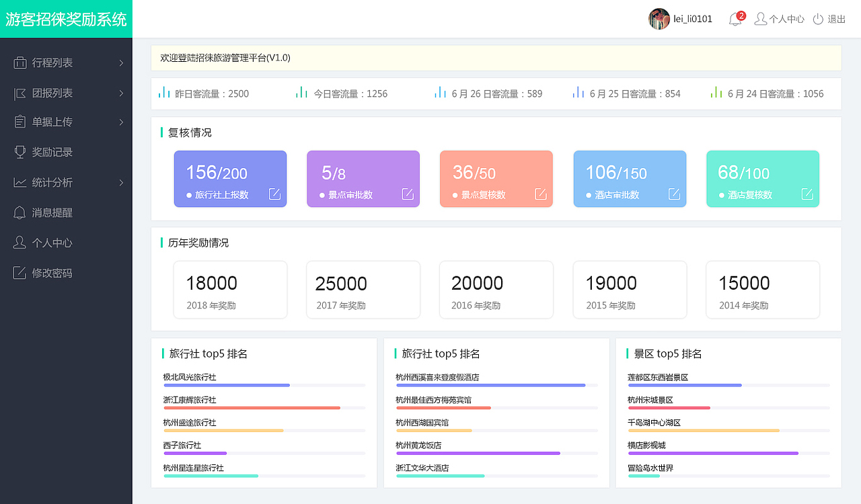The width and height of the screenshot is (861, 504).
Task: Select the 团报列表 sidebar icon
Action: (x=20, y=92)
